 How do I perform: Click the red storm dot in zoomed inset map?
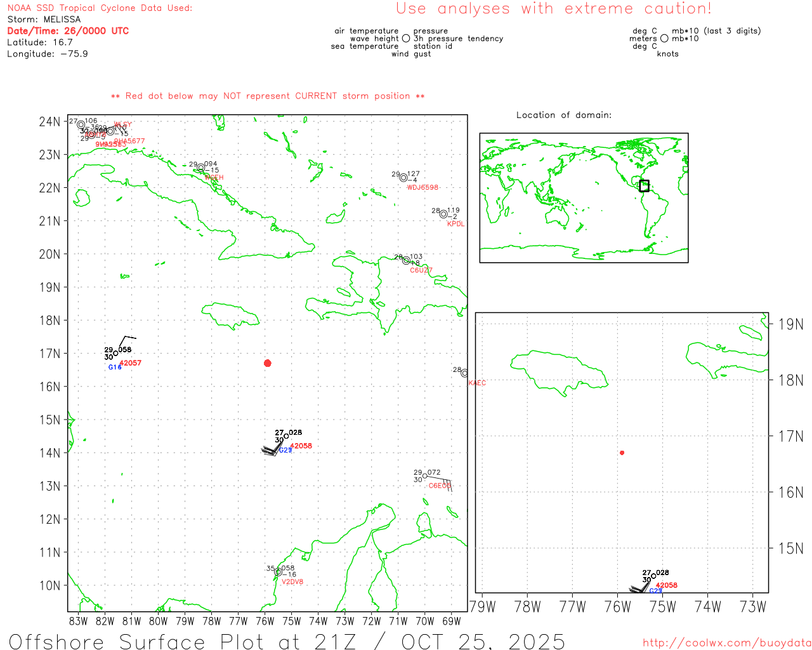[622, 453]
